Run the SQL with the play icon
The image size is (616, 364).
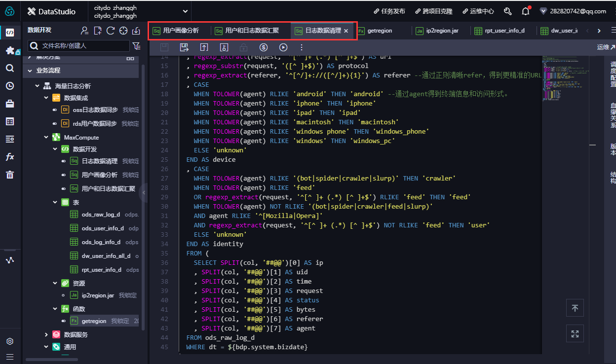coord(283,47)
